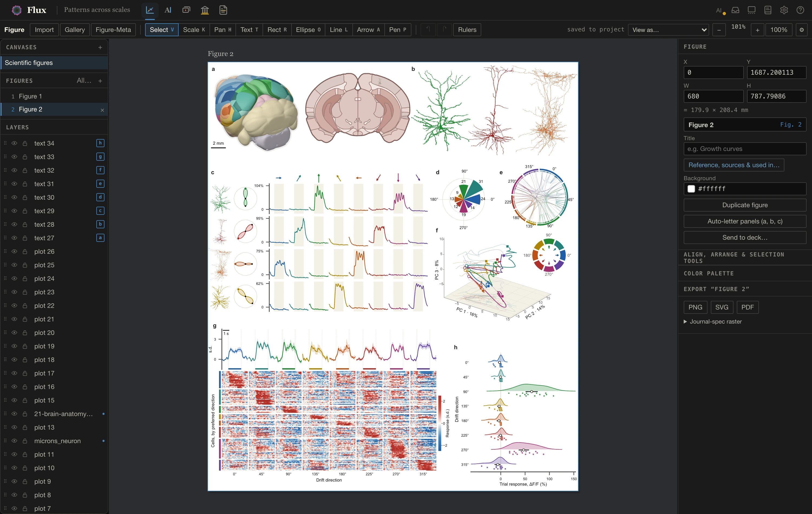The image size is (812, 514).
Task: Open the All… figures filter
Action: 84,81
